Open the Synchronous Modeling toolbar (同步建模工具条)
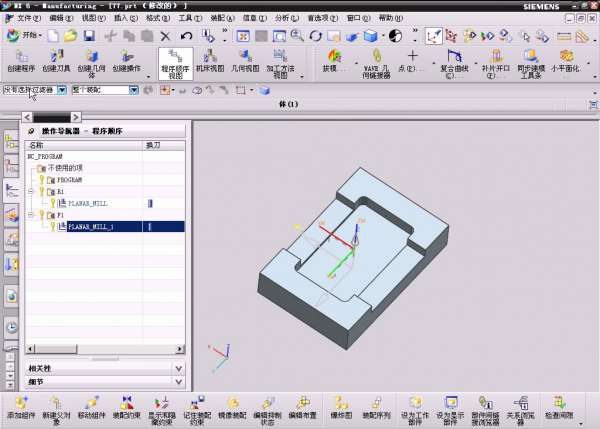This screenshot has height=429, width=600. coord(531,64)
